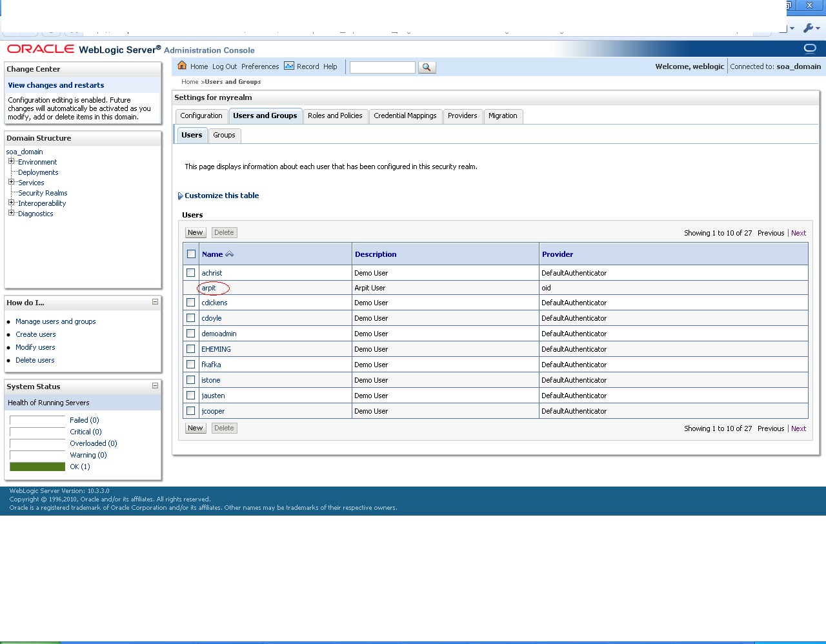Click the top Delete button
The width and height of the screenshot is (826, 644).
pos(225,232)
